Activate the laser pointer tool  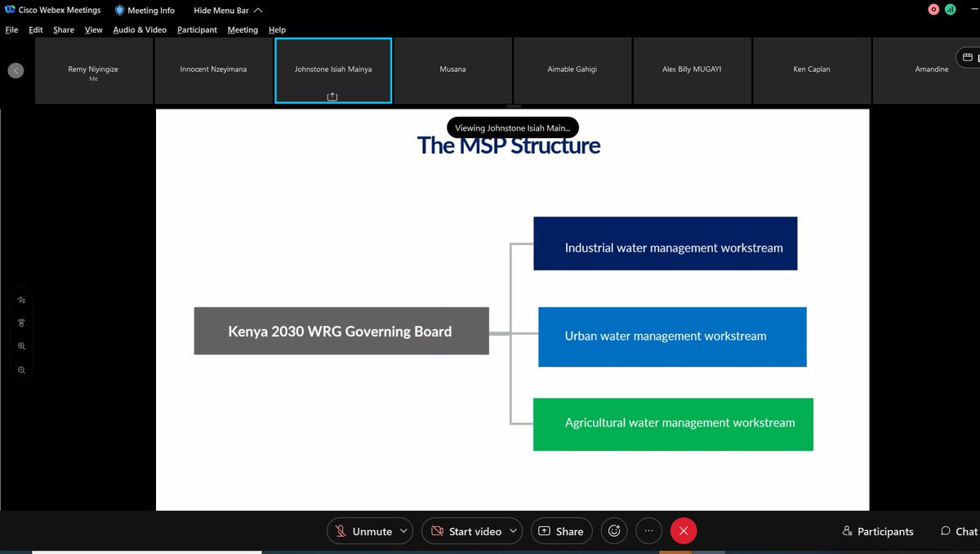(x=21, y=322)
